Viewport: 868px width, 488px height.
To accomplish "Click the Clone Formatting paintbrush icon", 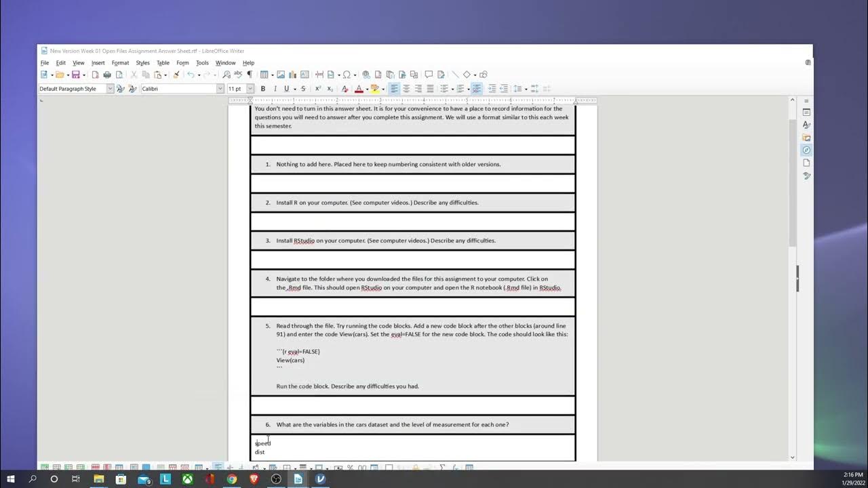I will point(176,75).
